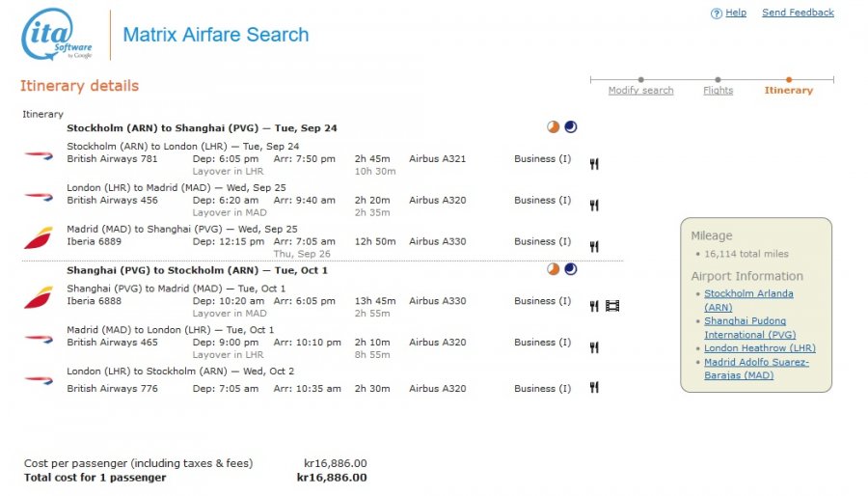Click the meal icon for British Airways 781

594,164
